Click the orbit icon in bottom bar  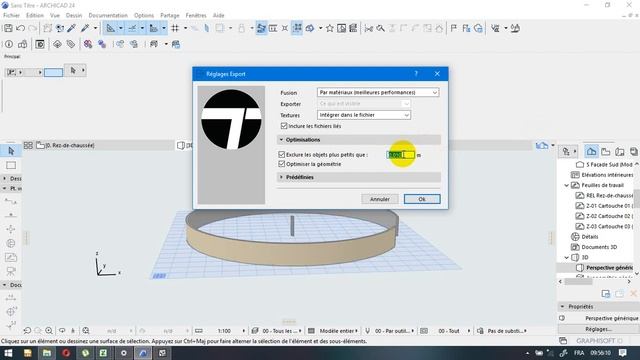[62, 331]
